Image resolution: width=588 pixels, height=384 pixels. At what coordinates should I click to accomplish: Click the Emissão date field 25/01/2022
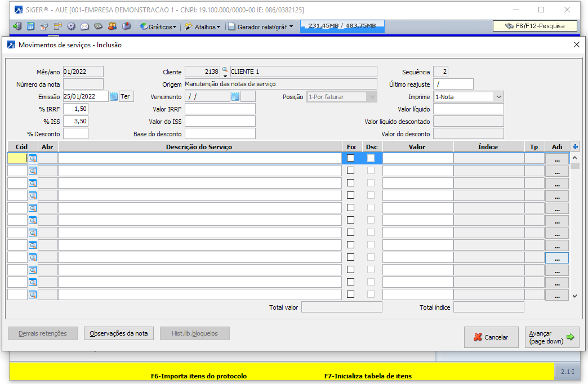click(86, 96)
